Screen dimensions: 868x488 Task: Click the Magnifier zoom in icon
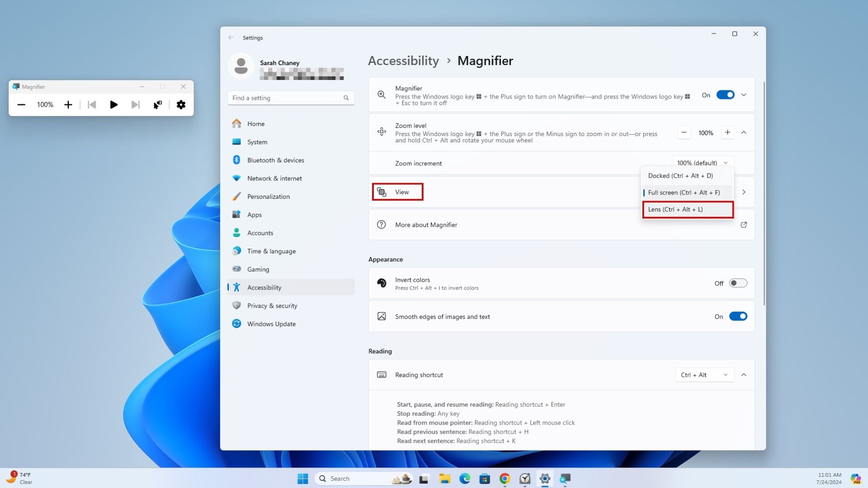tap(68, 105)
